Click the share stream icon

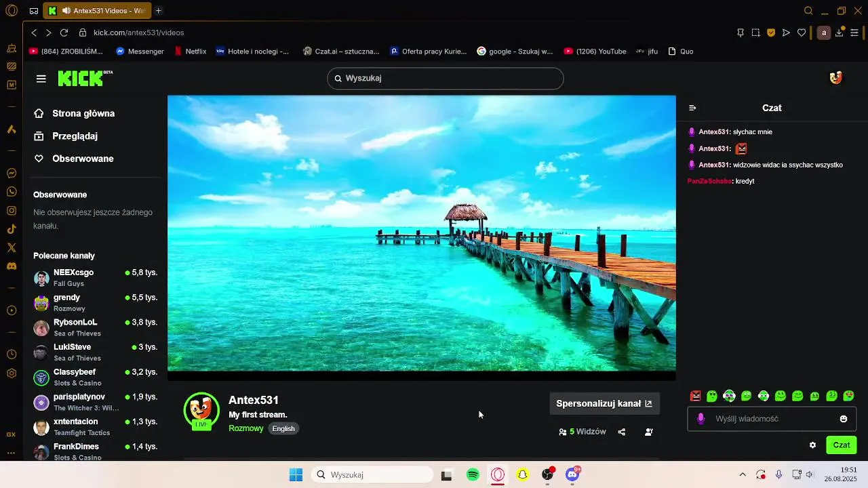(622, 432)
